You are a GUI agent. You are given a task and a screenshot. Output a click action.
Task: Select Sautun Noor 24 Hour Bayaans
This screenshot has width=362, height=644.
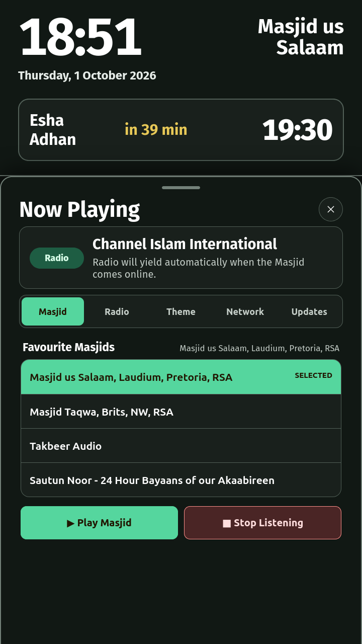(181, 480)
